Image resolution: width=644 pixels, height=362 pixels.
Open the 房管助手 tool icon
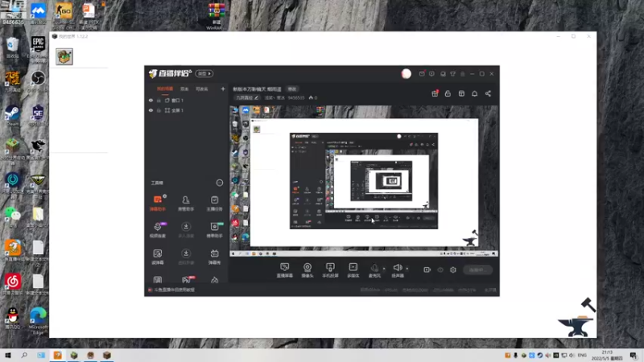186,203
